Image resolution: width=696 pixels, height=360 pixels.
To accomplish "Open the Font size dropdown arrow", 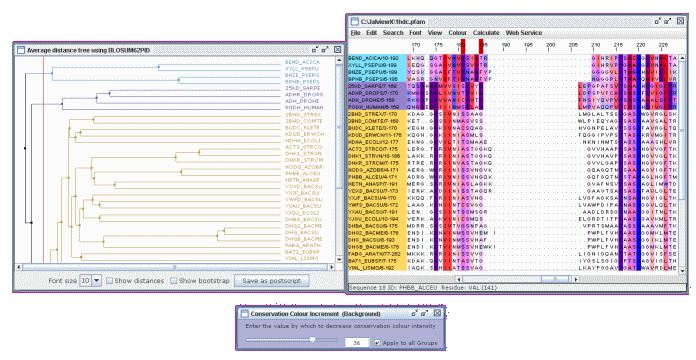I will point(97,281).
